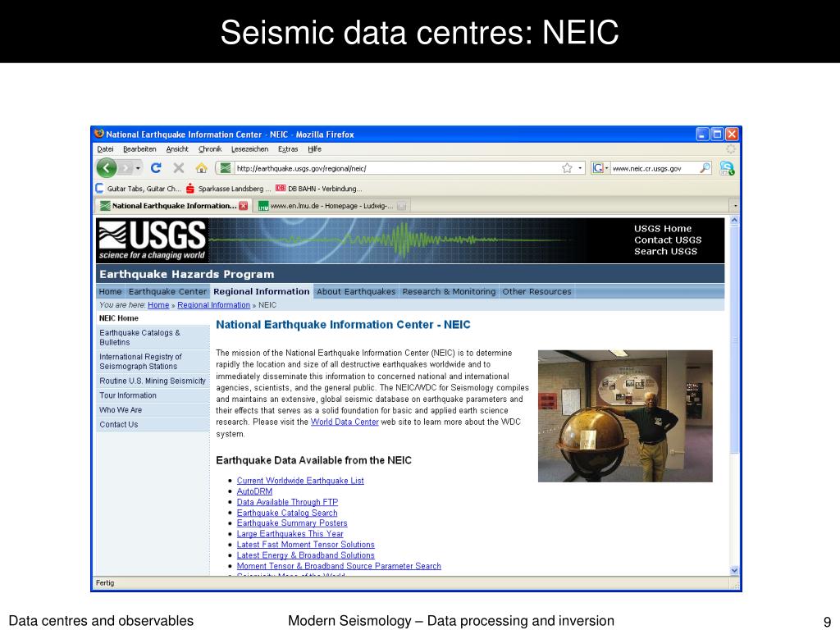This screenshot has width=840, height=630.
Task: Open Latest Fast Moment Tensor Solutions link
Action: pyautogui.click(x=306, y=545)
